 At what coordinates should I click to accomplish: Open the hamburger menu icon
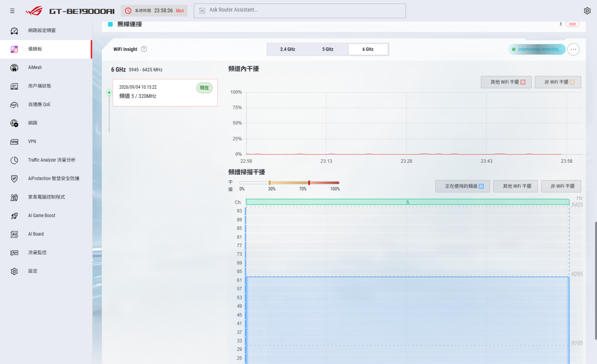pyautogui.click(x=12, y=11)
